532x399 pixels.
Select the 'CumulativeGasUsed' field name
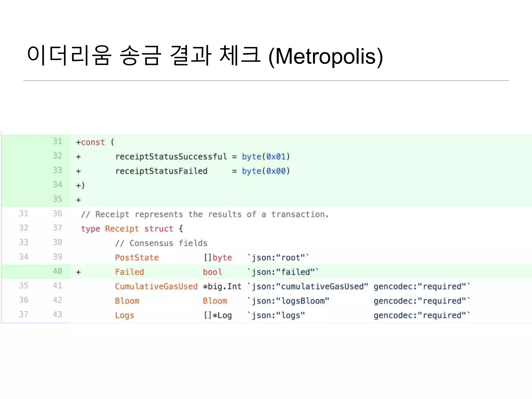point(156,287)
